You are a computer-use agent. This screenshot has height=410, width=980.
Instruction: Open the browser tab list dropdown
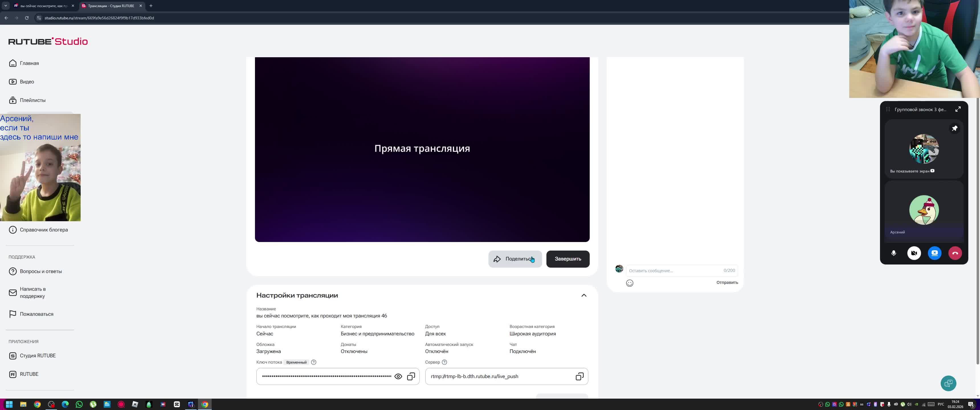point(5,6)
